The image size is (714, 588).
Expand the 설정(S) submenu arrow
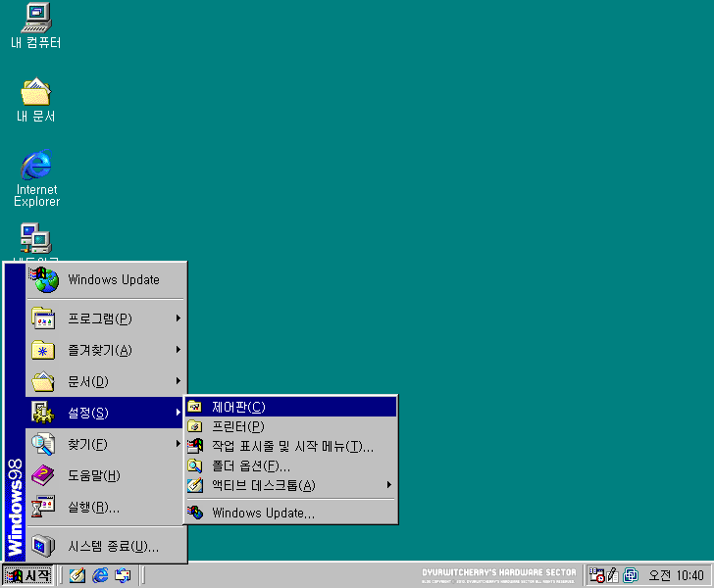click(178, 413)
